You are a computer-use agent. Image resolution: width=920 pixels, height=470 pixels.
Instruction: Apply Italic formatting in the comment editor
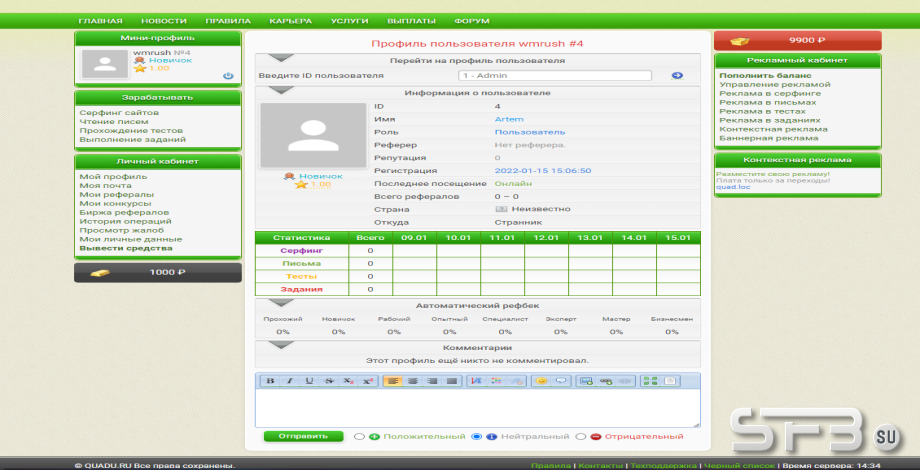(x=289, y=381)
